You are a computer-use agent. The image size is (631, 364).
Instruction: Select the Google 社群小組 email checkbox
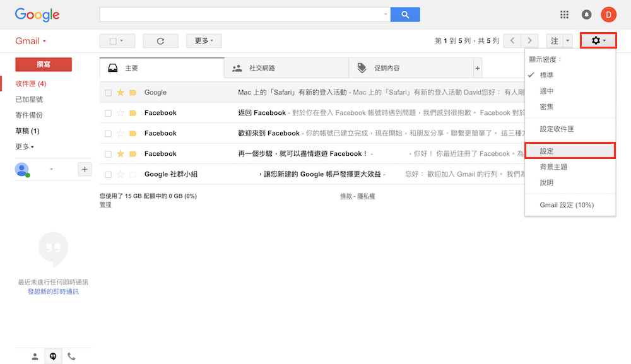tap(108, 175)
